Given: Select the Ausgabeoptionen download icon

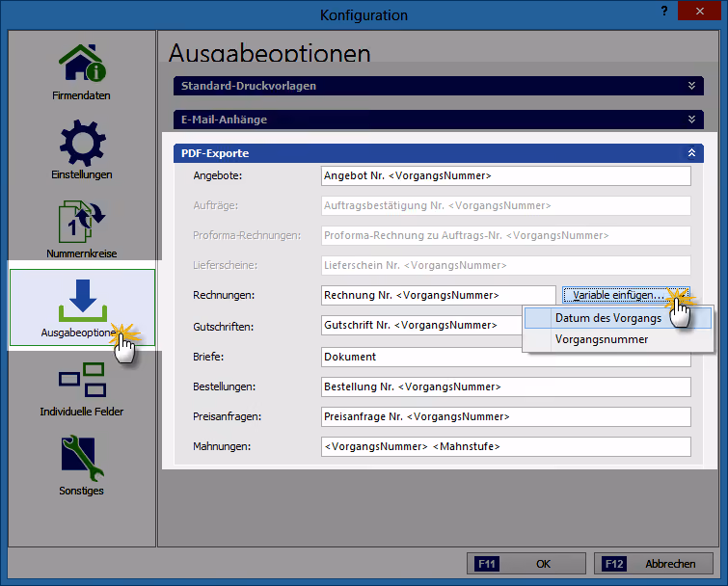Looking at the screenshot, I should [83, 301].
